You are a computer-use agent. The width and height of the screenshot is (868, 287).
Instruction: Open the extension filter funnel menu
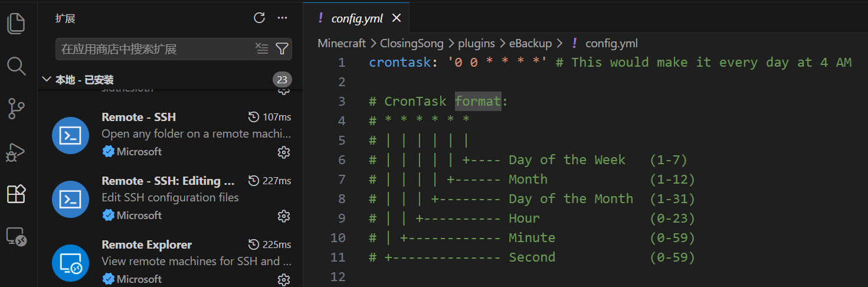click(282, 48)
